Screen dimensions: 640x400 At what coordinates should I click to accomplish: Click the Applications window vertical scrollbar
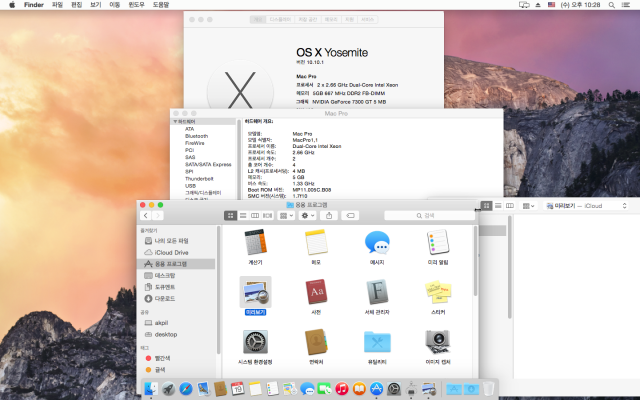coord(475,261)
